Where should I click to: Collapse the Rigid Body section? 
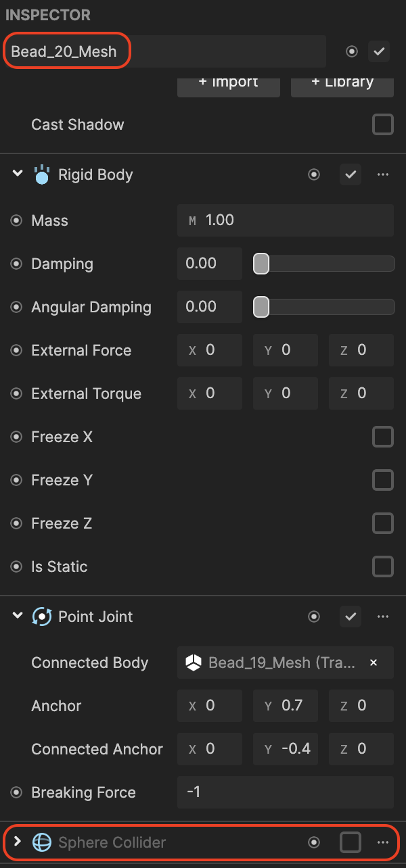click(x=18, y=174)
